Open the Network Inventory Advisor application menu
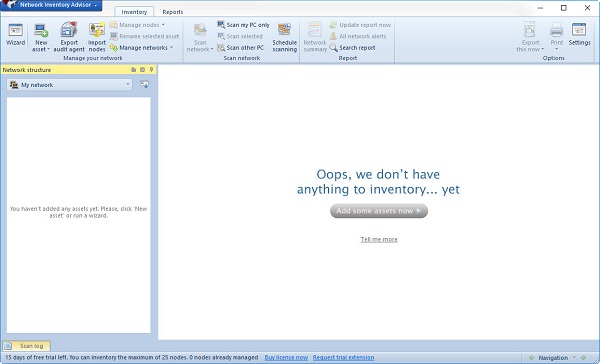Screen dimensions: 600x364 52,5
